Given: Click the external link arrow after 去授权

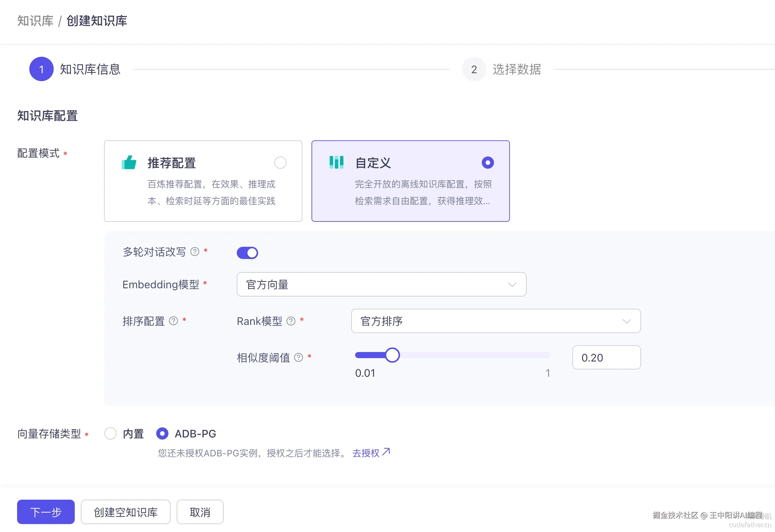Looking at the screenshot, I should pos(386,452).
